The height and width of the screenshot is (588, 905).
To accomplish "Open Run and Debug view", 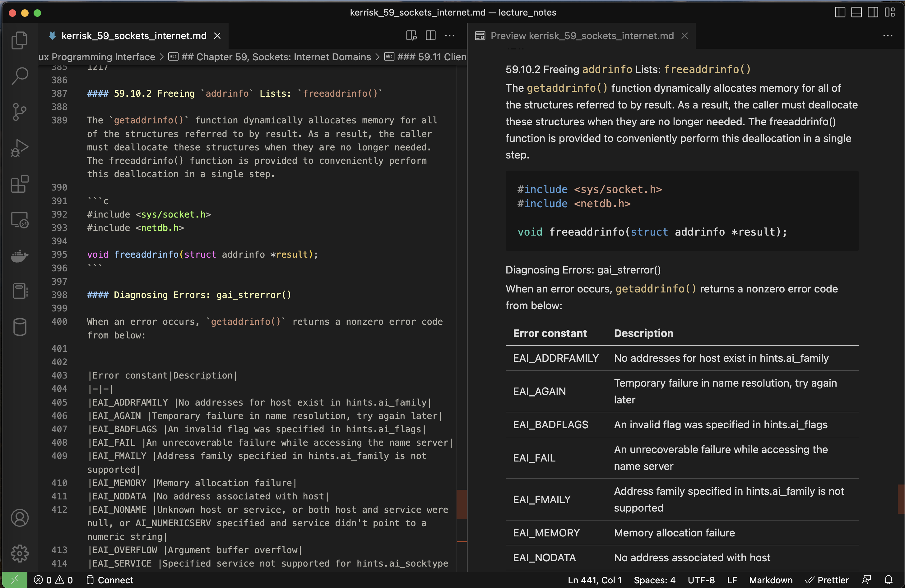I will click(19, 148).
